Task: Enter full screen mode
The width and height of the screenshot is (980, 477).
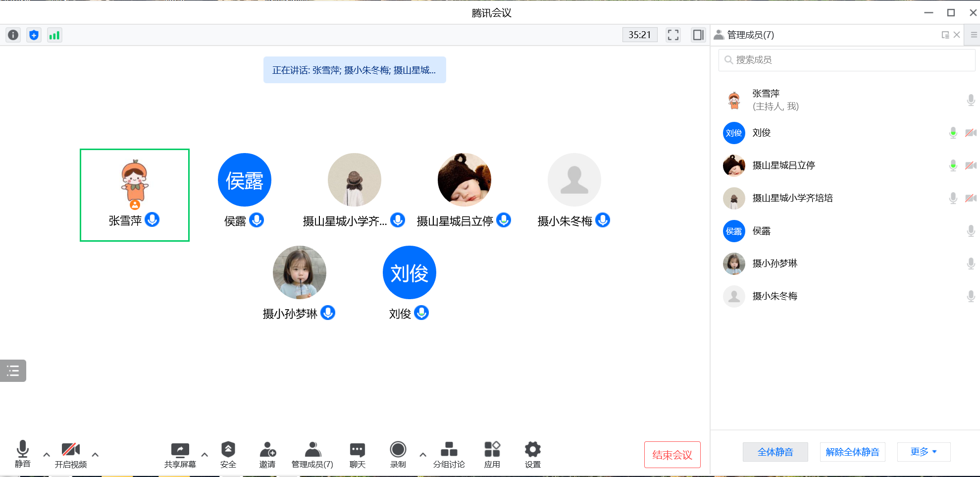Action: pyautogui.click(x=673, y=35)
